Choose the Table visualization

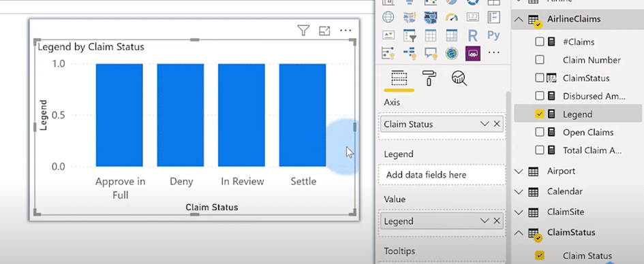pos(431,35)
